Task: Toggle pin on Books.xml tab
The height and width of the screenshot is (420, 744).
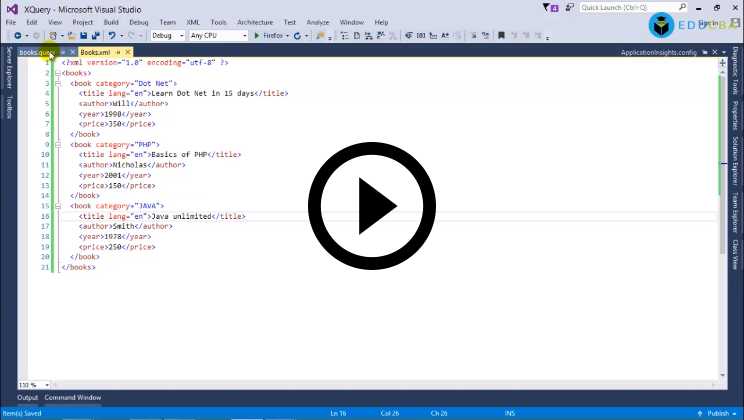Action: click(118, 52)
